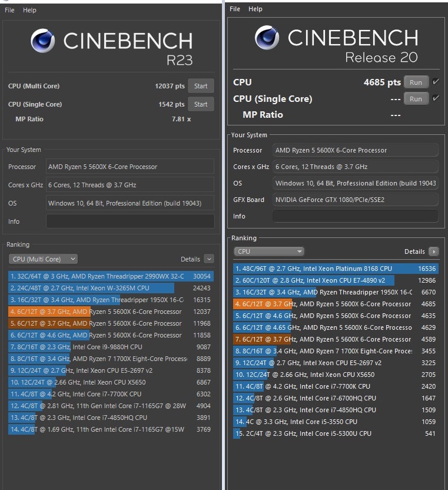This screenshot has height=490, width=448.
Task: Expand the Details chevron in R23 ranking
Action: tap(209, 259)
